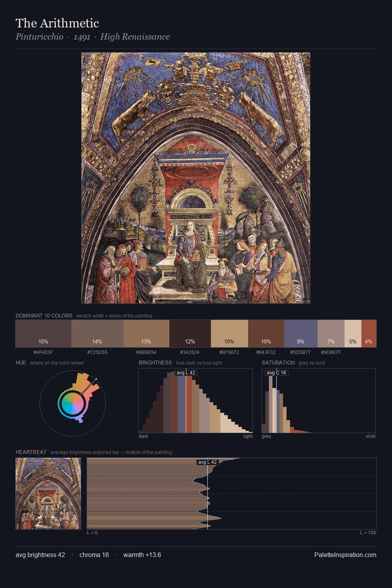Click the brightness histogram chart
This screenshot has width=392, height=588.
point(196,401)
